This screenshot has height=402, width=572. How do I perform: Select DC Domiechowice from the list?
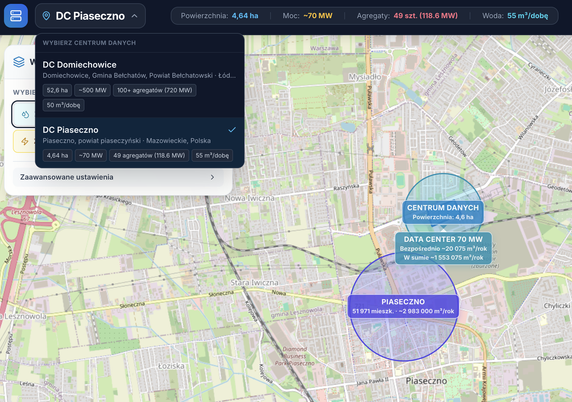(139, 85)
